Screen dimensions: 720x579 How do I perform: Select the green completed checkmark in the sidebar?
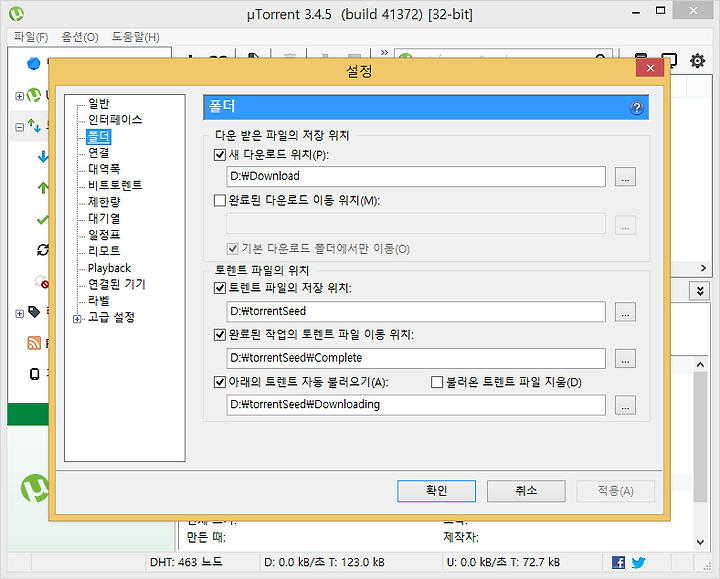point(42,219)
